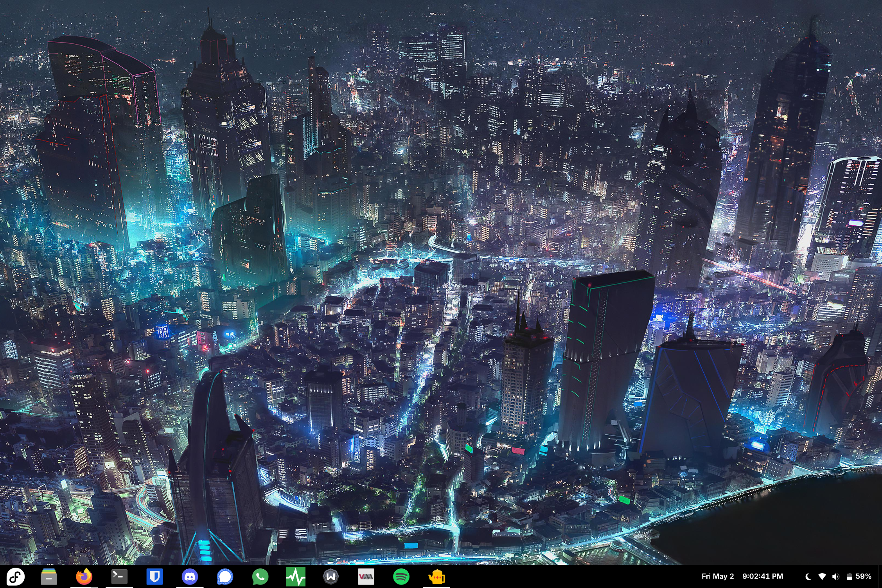Screen dimensions: 882x588
Task: Open the Fedora activities menu
Action: tap(15, 576)
